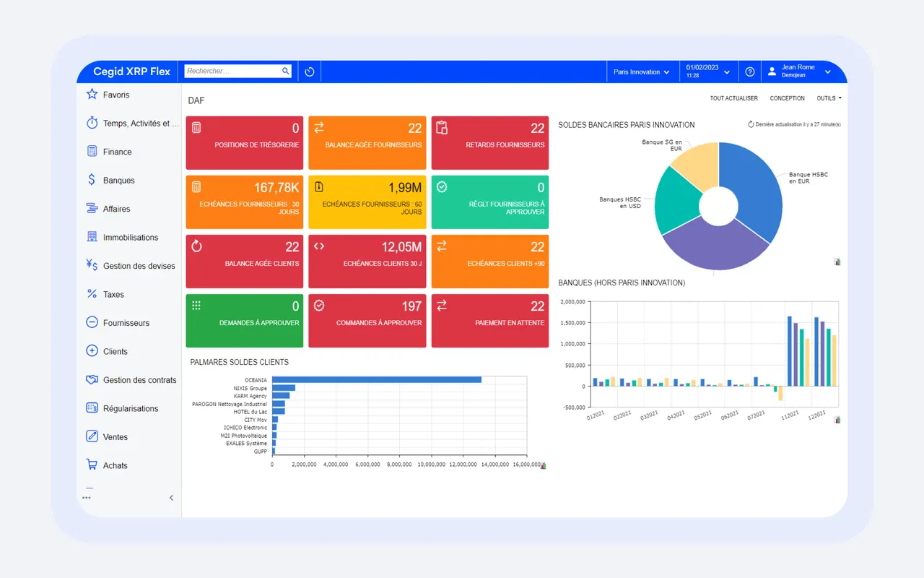
Task: Open Demandes à approuver green tile
Action: click(x=244, y=321)
